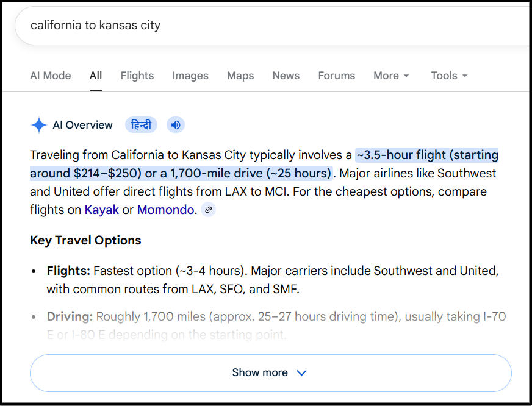Switch to the AI Mode tab
Screen dimensions: 532x406
pyautogui.click(x=50, y=76)
